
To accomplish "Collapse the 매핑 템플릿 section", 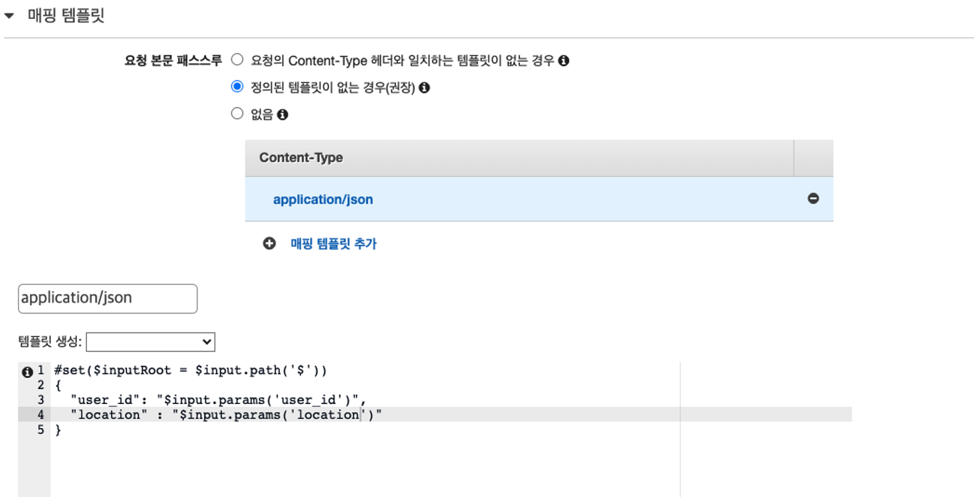I will [x=9, y=16].
